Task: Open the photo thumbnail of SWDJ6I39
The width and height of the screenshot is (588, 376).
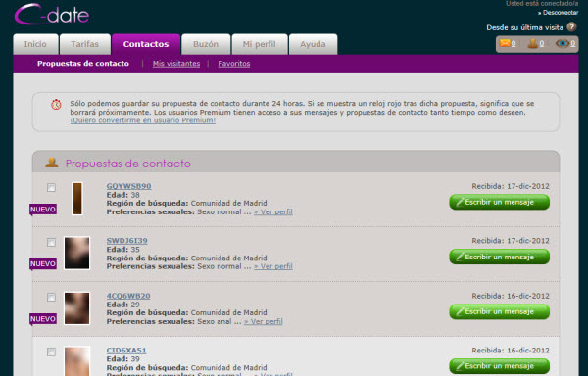Action: pyautogui.click(x=77, y=253)
